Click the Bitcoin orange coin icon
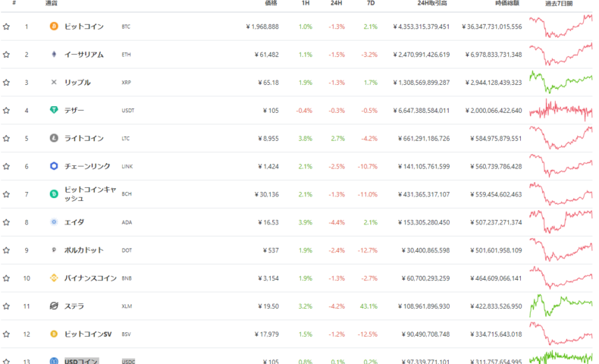 coord(54,27)
